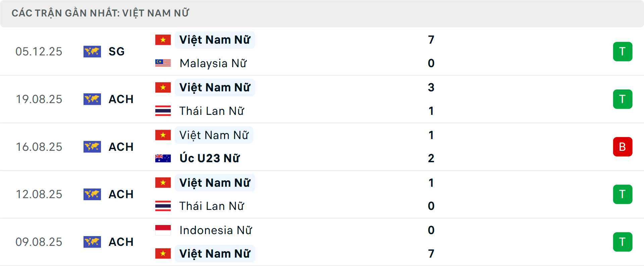Click the Australia flag icon
This screenshot has width=644, height=266.
click(x=163, y=158)
